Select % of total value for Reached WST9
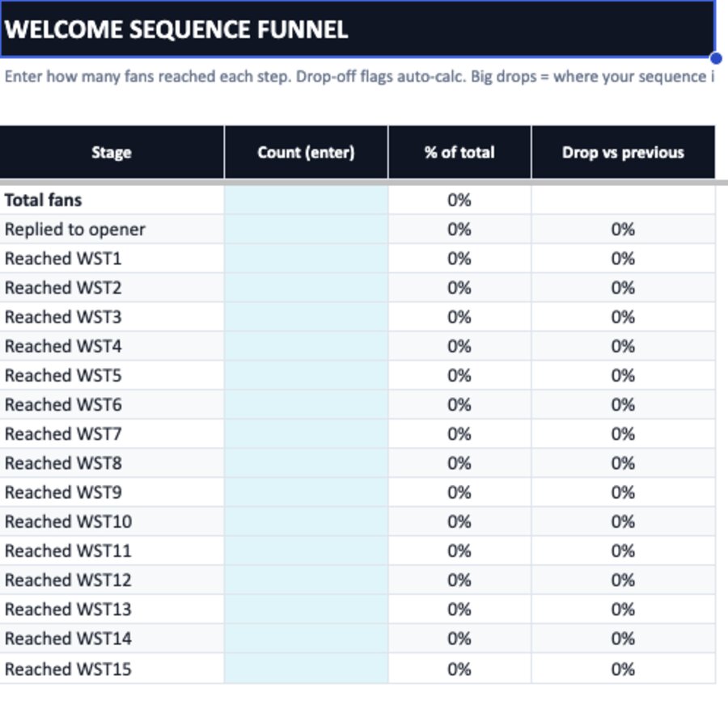This screenshot has width=728, height=709. pos(459,492)
